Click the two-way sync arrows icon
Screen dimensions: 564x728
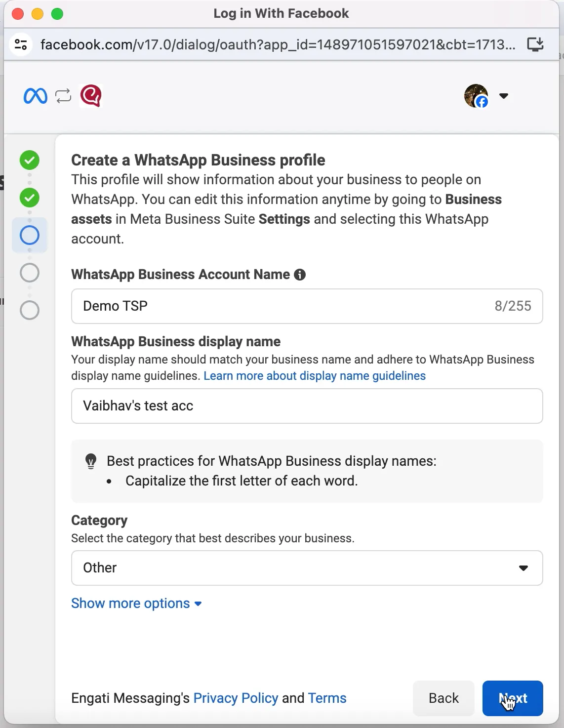(63, 96)
